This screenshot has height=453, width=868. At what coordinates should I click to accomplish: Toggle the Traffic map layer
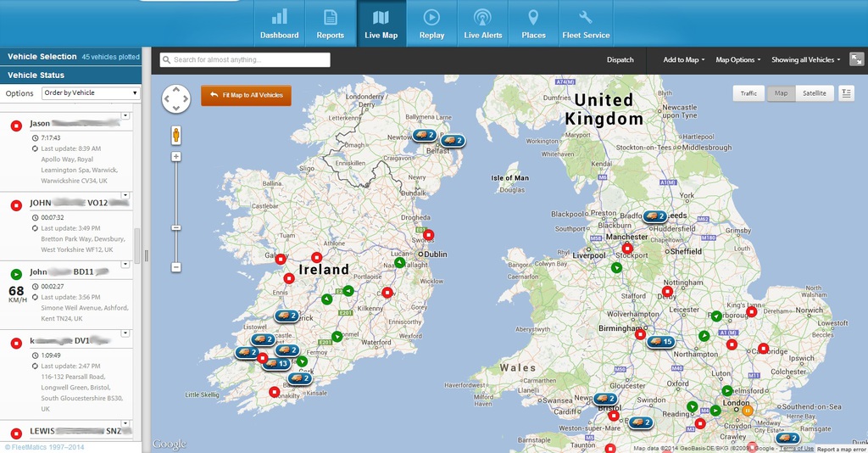tap(748, 93)
